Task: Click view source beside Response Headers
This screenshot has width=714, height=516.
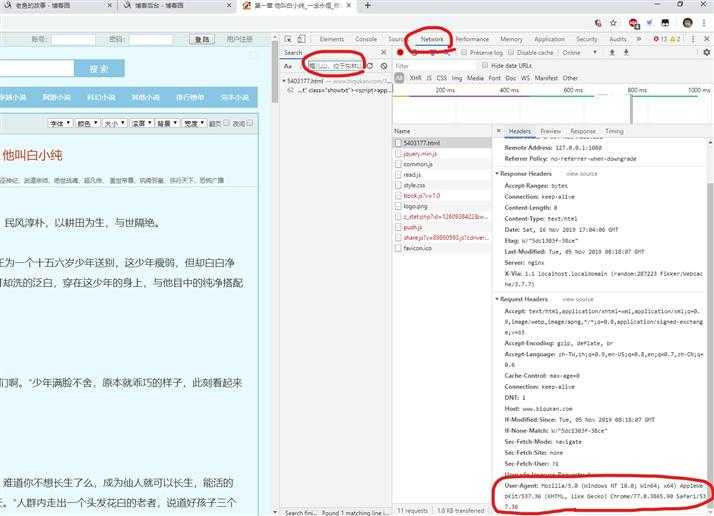Action: click(x=581, y=174)
